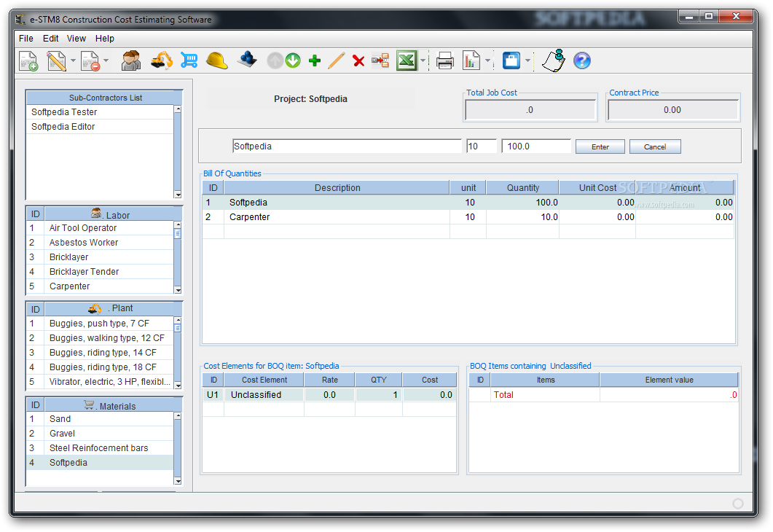Click the report chart document icon
This screenshot has height=532, width=773.
tap(471, 60)
